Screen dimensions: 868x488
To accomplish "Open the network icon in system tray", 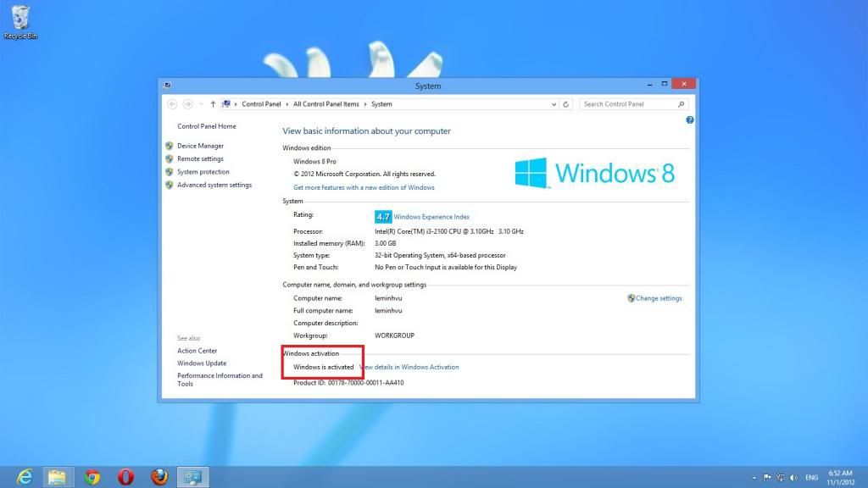I will pyautogui.click(x=781, y=478).
